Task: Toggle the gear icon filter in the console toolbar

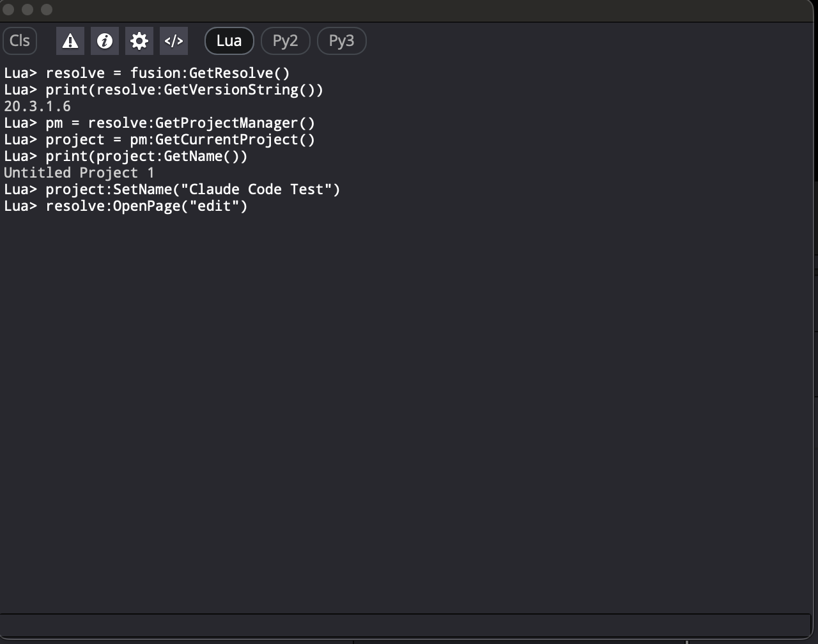Action: [139, 41]
